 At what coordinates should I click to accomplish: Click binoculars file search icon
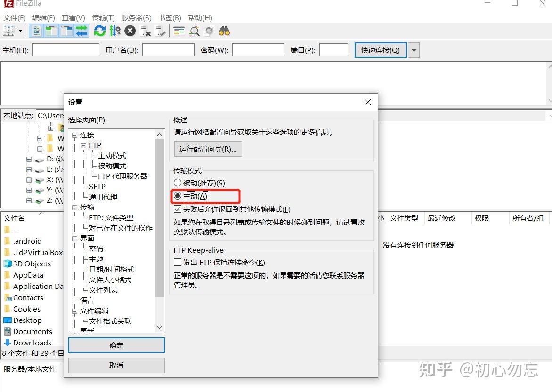(224, 31)
